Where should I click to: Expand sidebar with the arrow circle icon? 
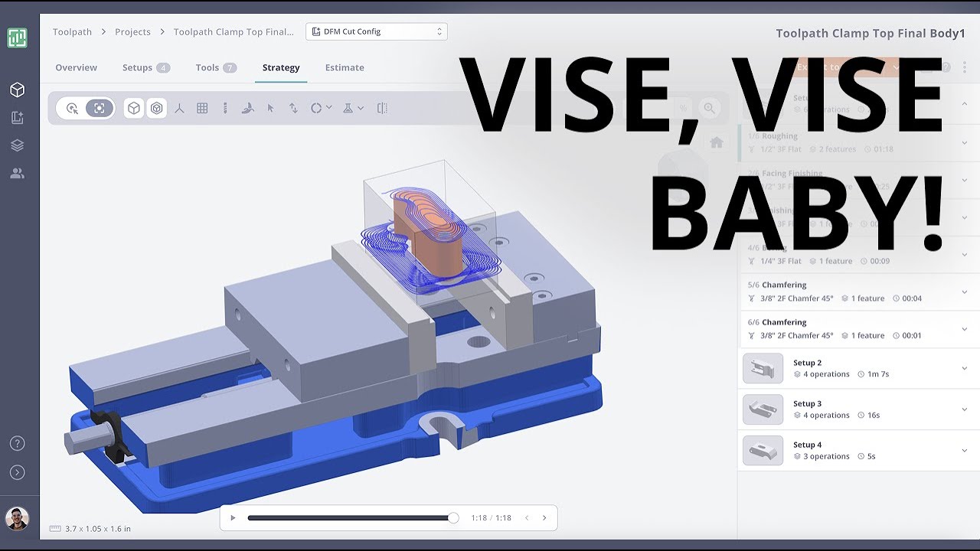[x=17, y=473]
